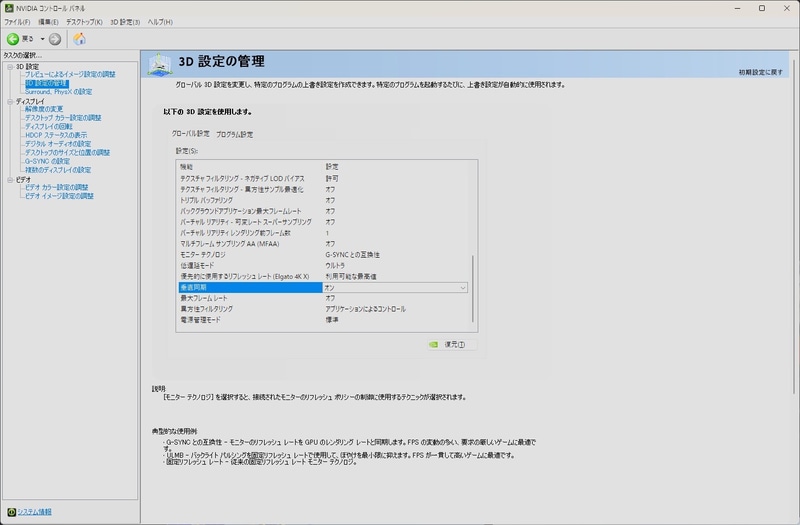Select 優先的に使用するリフレッシュ レート (Elgato 4K X) row
This screenshot has width=800, height=525.
323,277
